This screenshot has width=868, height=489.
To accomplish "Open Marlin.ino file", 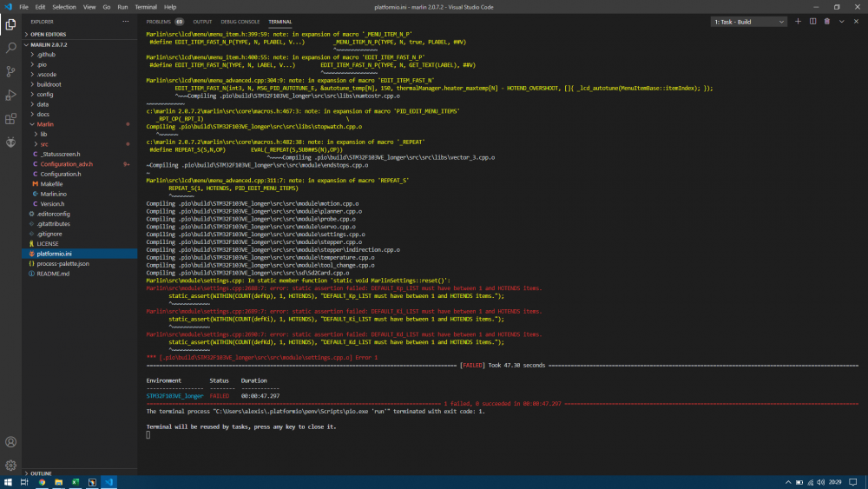I will (x=79, y=194).
